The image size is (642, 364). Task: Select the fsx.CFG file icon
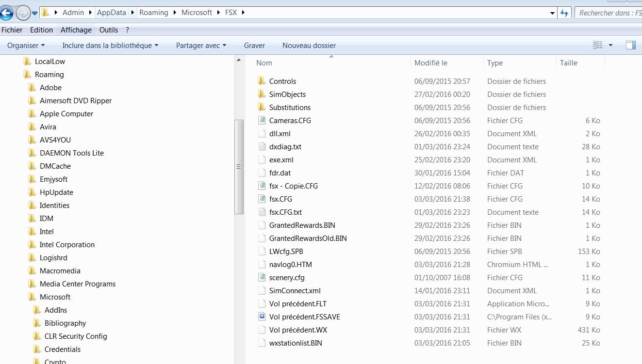click(262, 199)
